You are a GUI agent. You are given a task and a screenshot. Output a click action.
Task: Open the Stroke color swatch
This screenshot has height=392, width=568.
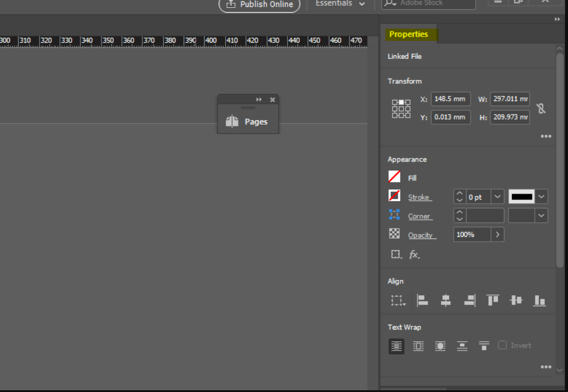click(x=394, y=195)
